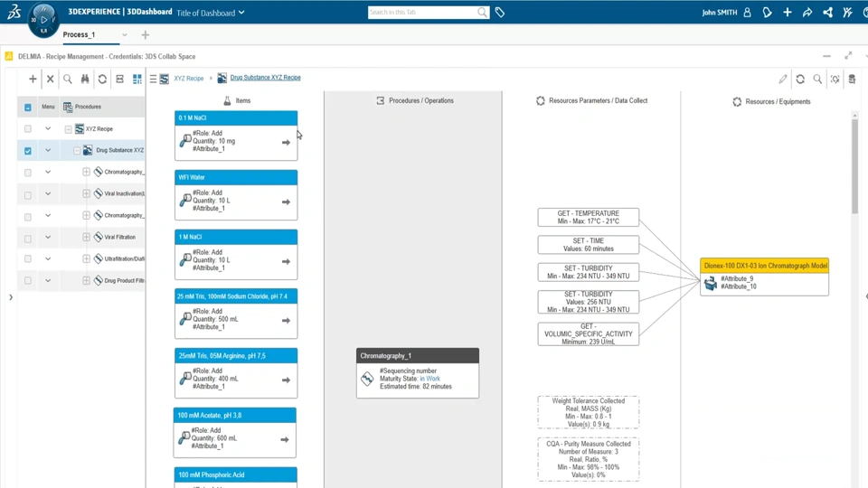Image resolution: width=868 pixels, height=488 pixels.
Task: Check the XYZ Recipe row checkbox
Action: (x=28, y=129)
